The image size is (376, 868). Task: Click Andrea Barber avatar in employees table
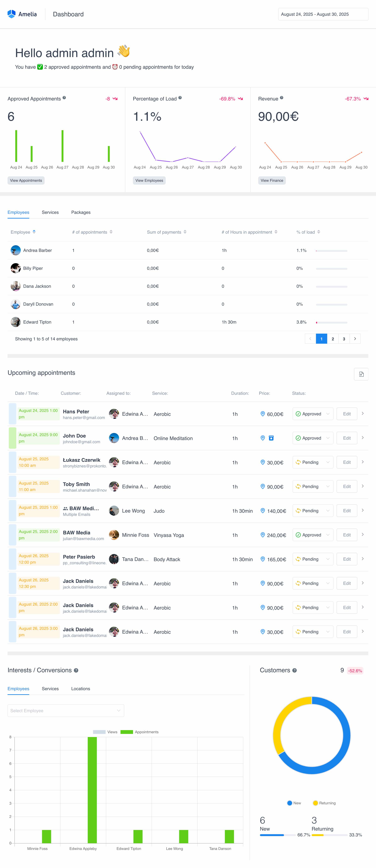(16, 250)
